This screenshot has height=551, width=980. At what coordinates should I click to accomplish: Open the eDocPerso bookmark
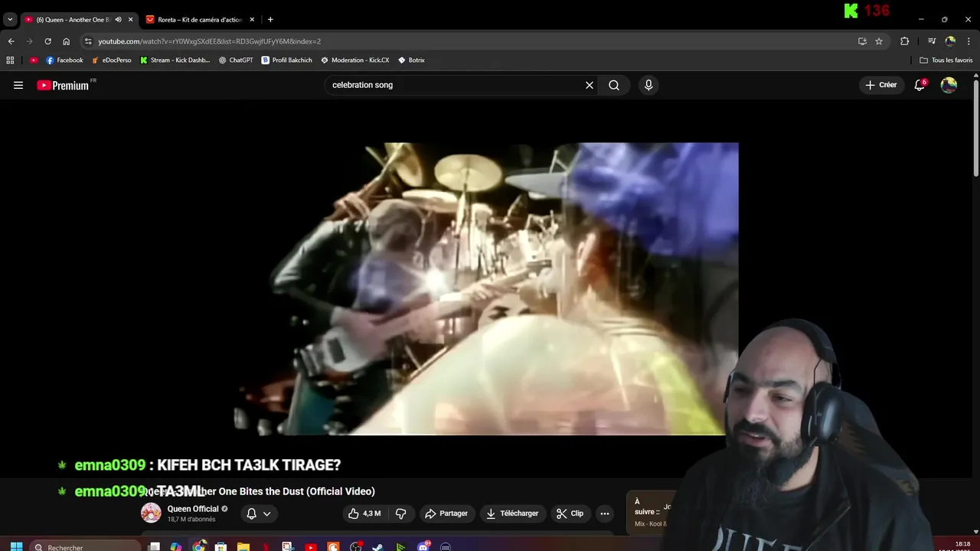click(x=111, y=60)
